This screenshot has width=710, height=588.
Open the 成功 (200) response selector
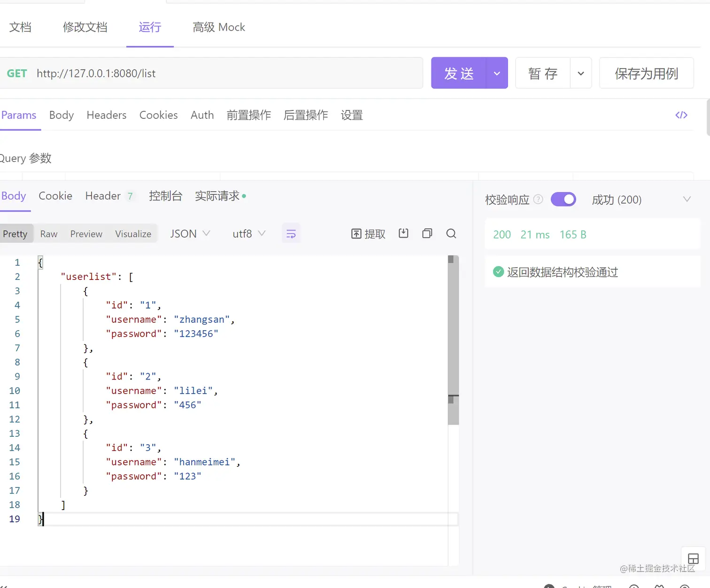641,200
